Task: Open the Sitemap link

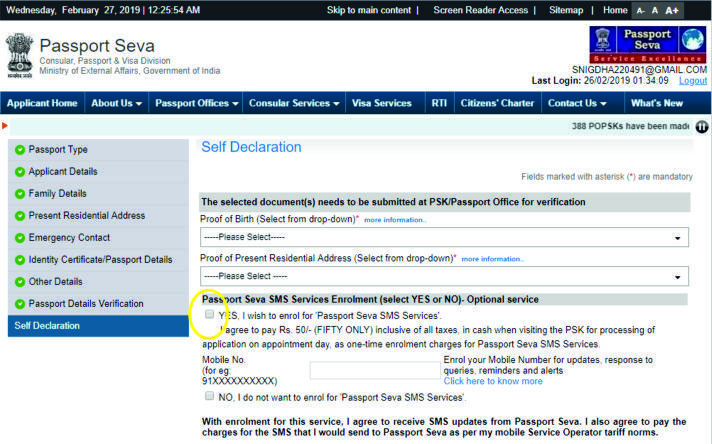Action: point(566,10)
